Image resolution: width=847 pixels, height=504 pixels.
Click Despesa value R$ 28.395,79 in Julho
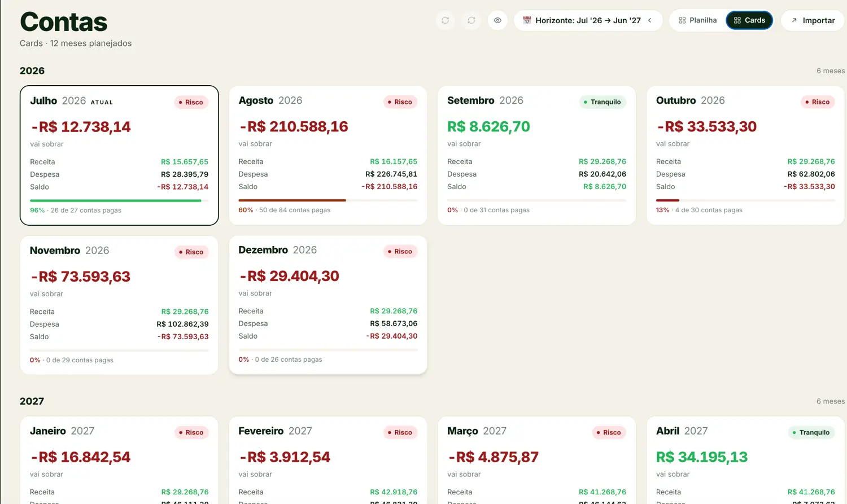point(185,174)
